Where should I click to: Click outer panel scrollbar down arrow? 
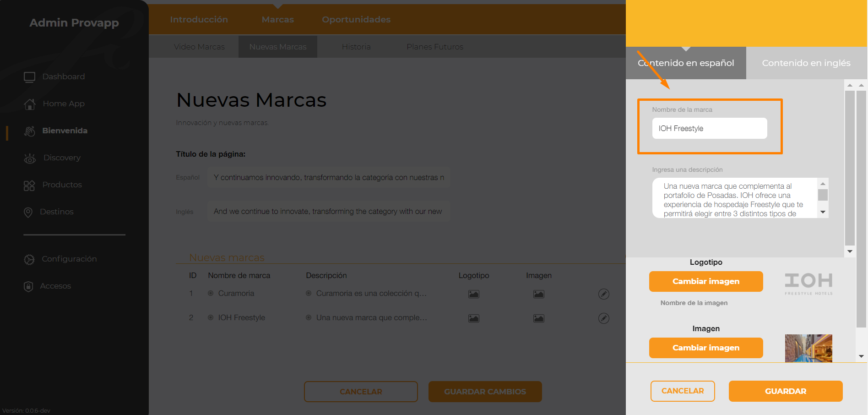click(x=861, y=356)
